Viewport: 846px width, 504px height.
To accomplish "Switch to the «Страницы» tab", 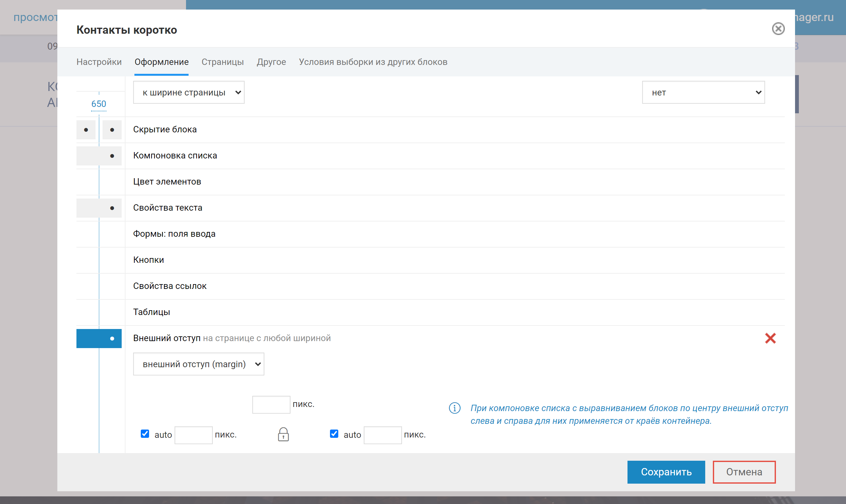I will click(x=223, y=62).
